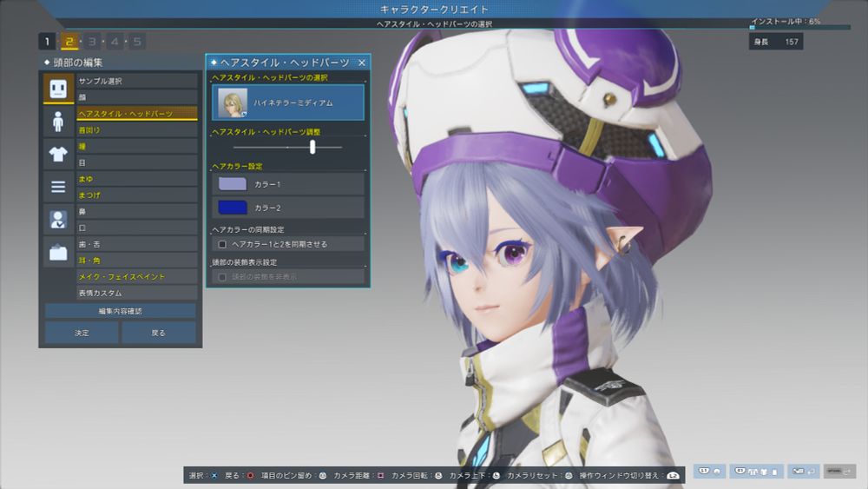Select the highlighted step 2 tab
The width and height of the screenshot is (868, 489).
tap(69, 42)
